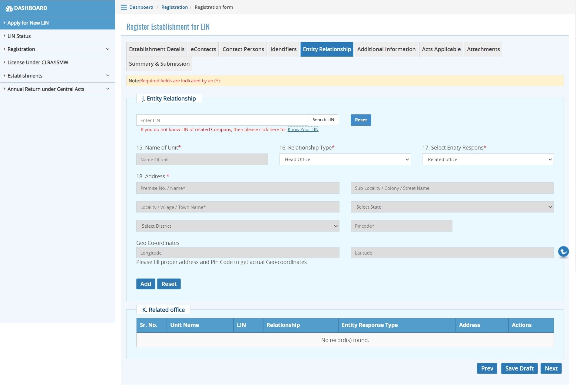
Task: Click the hamburger menu icon
Action: [x=124, y=7]
